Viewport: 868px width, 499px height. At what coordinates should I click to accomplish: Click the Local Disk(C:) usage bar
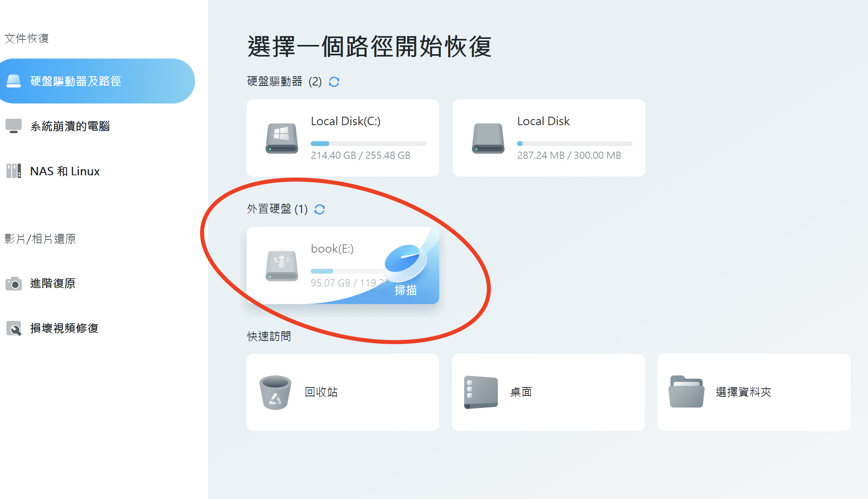point(368,144)
